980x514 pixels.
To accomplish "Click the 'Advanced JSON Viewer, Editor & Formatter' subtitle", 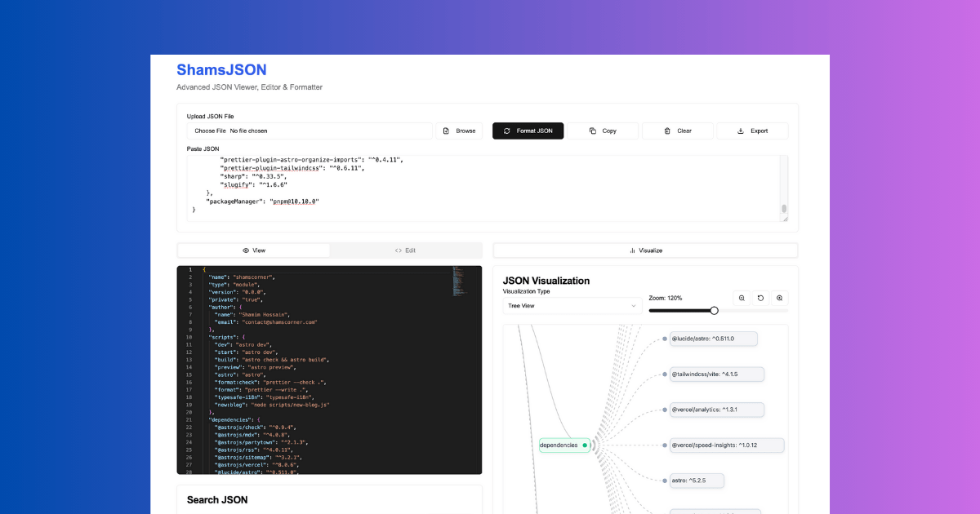I will 250,87.
